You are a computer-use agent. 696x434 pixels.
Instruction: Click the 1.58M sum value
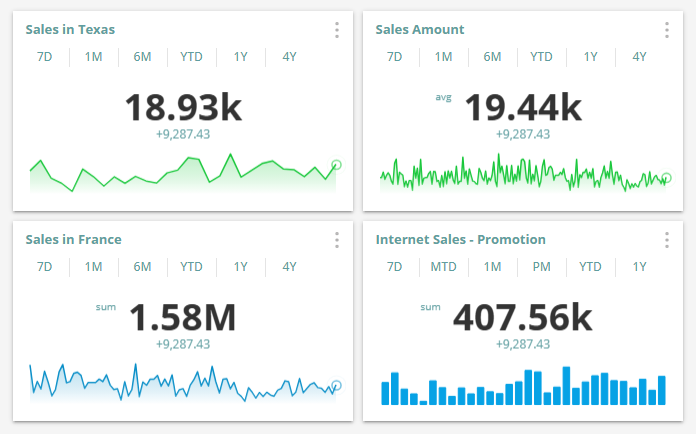183,317
